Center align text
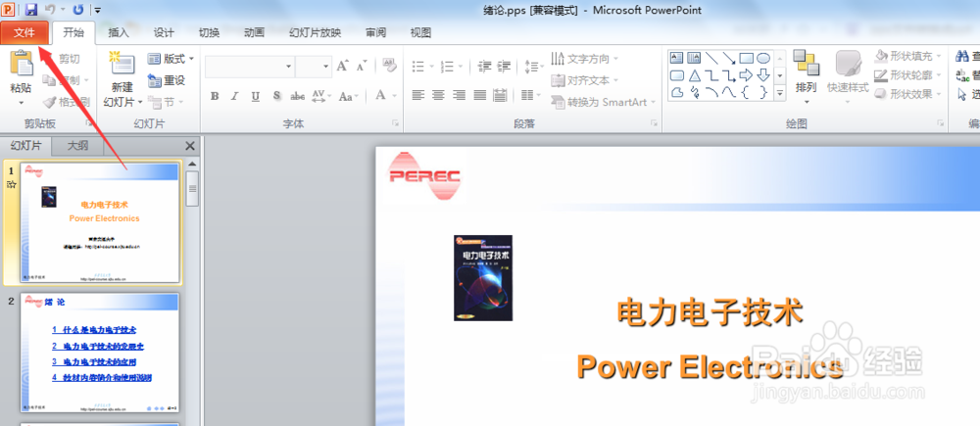 point(439,95)
